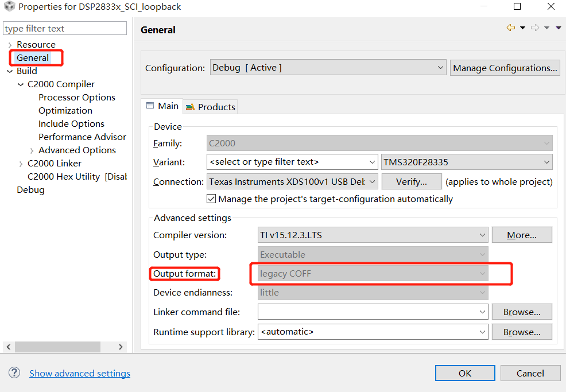566x392 pixels.
Task: Select General in the tree
Action: tap(33, 58)
